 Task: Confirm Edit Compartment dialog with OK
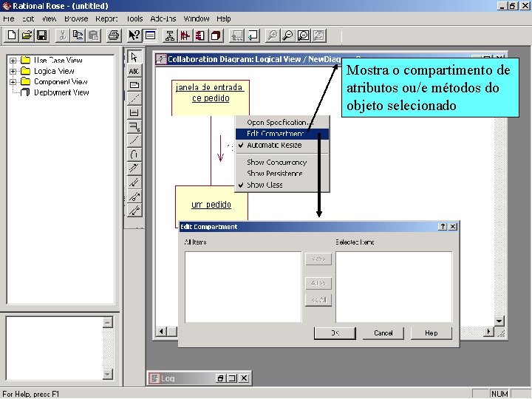coord(335,333)
